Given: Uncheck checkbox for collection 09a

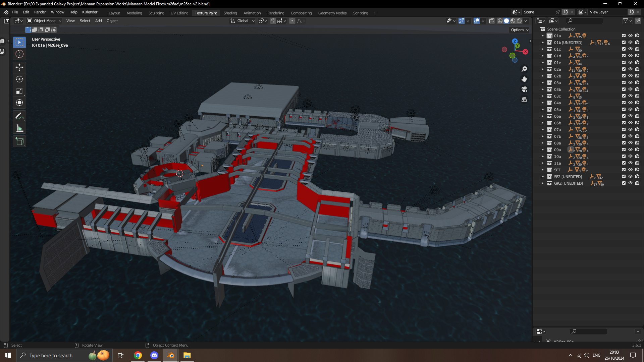Looking at the screenshot, I should 624,149.
